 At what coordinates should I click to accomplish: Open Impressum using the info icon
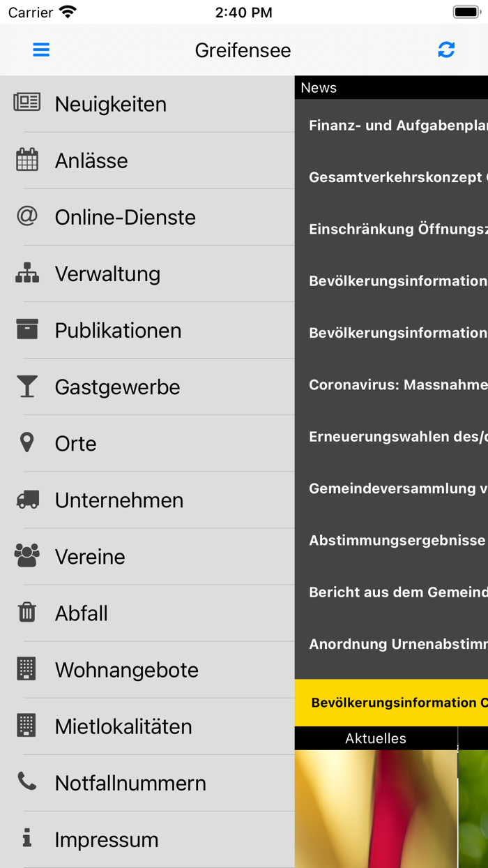pos(26,839)
